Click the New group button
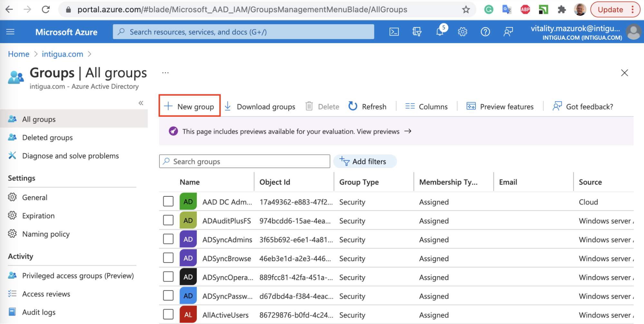 coord(189,106)
